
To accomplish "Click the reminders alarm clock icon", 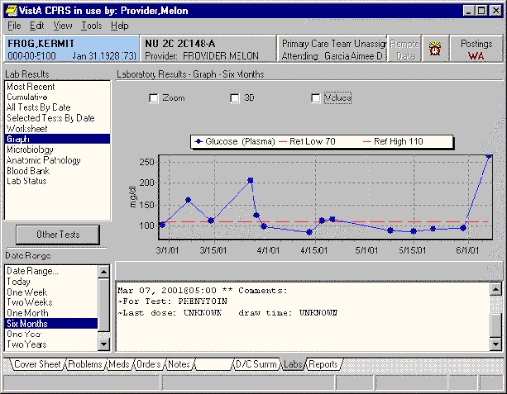I will pyautogui.click(x=435, y=49).
